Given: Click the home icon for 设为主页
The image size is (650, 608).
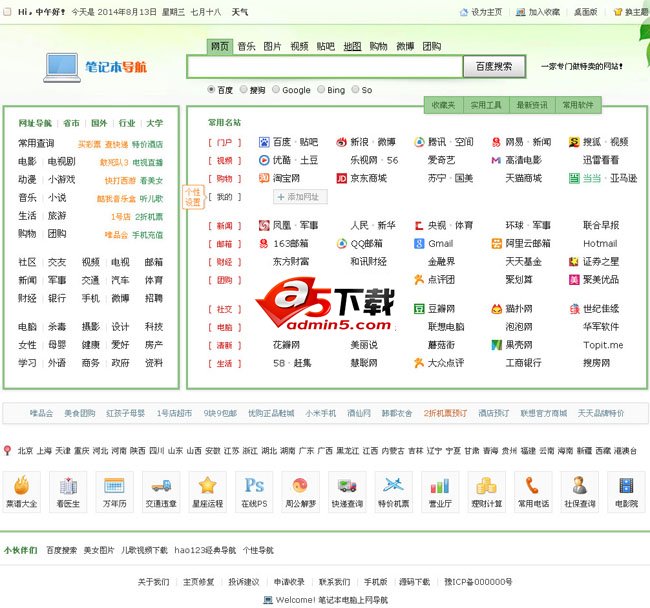Looking at the screenshot, I should coord(464,12).
